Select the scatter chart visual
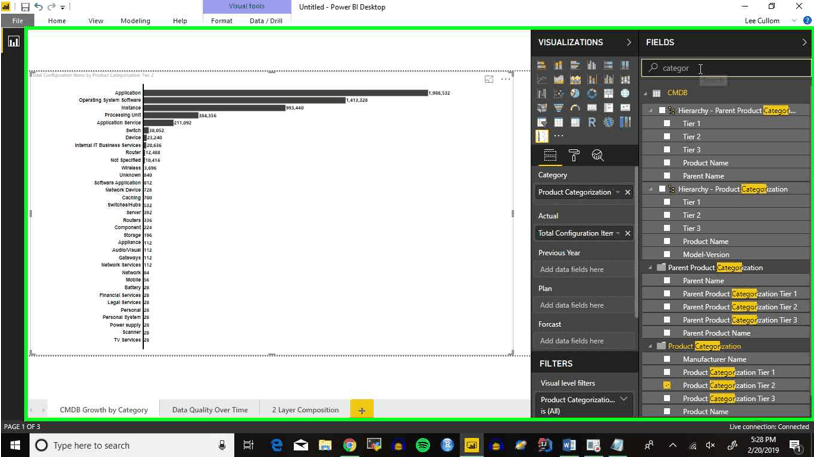The image size is (814, 457). tap(558, 93)
